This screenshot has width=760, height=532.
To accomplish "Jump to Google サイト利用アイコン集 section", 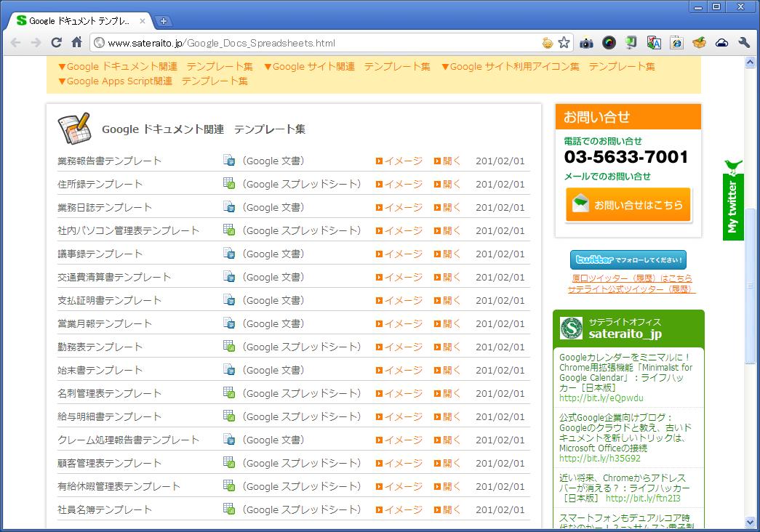I will pyautogui.click(x=548, y=67).
